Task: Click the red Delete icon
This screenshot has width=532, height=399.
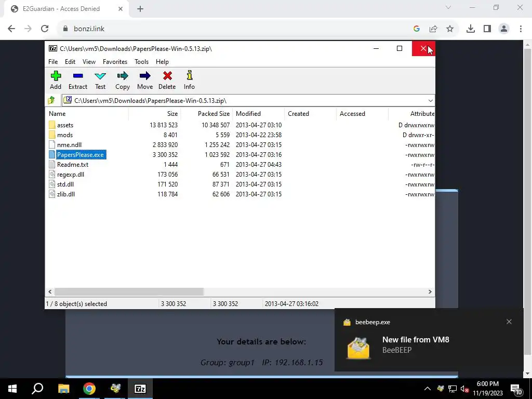Action: 167,76
